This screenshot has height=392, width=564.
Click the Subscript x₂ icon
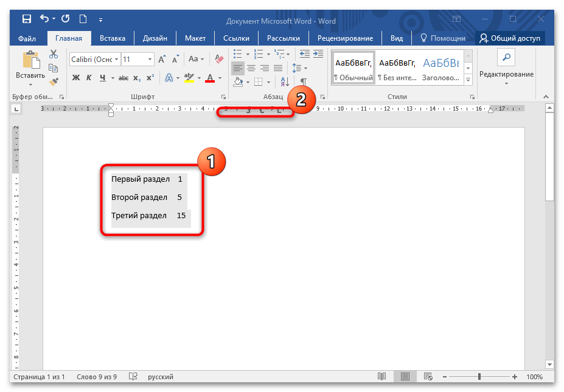137,78
